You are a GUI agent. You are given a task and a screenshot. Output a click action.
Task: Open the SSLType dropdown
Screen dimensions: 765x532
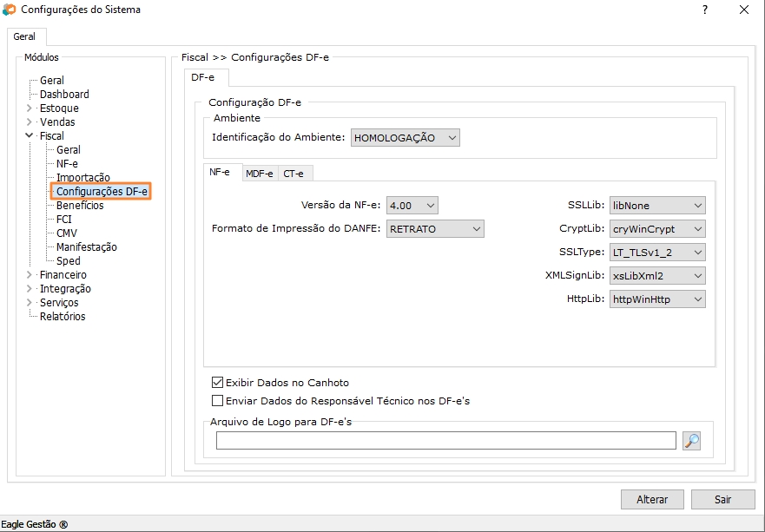(657, 252)
